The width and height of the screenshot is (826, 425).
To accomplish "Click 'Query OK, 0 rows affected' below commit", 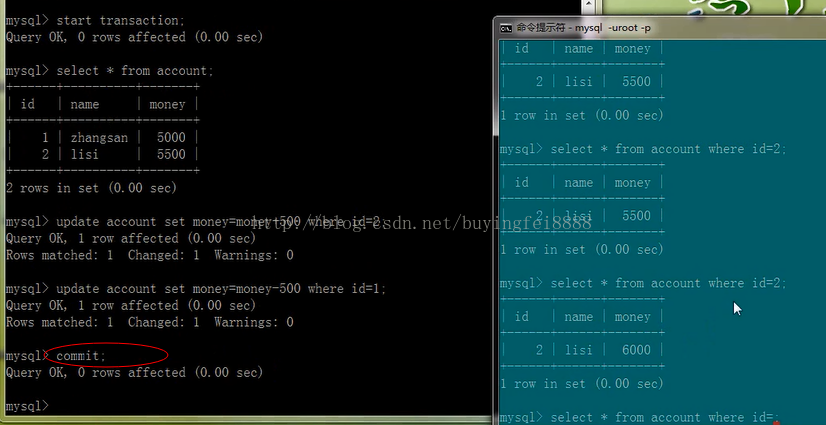I will 134,373.
